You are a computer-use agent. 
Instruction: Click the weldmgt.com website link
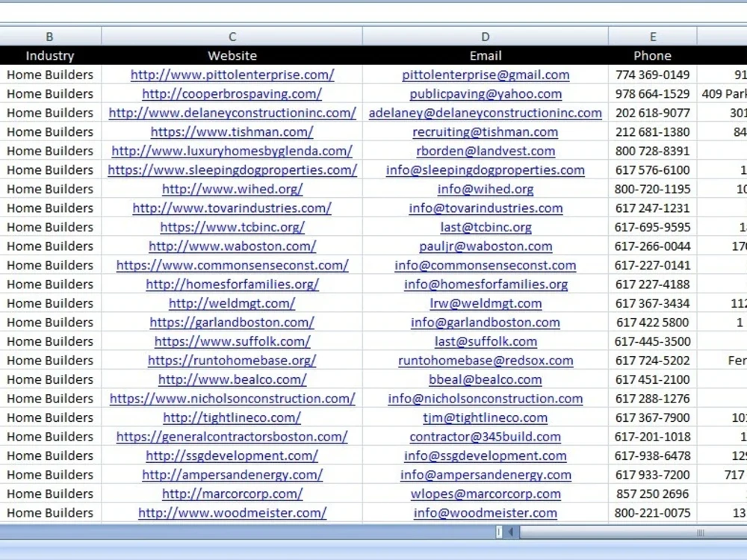click(x=232, y=303)
